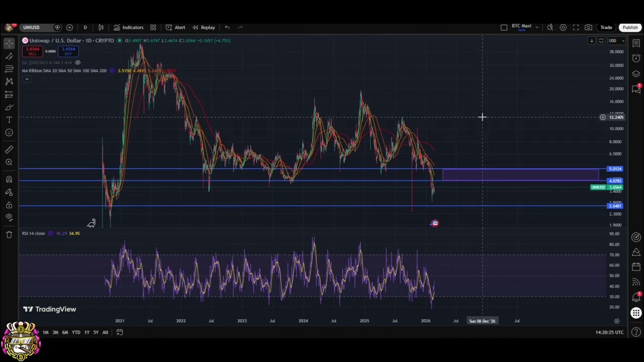Open the emoji icons tool
The width and height of the screenshot is (644, 362).
9,133
